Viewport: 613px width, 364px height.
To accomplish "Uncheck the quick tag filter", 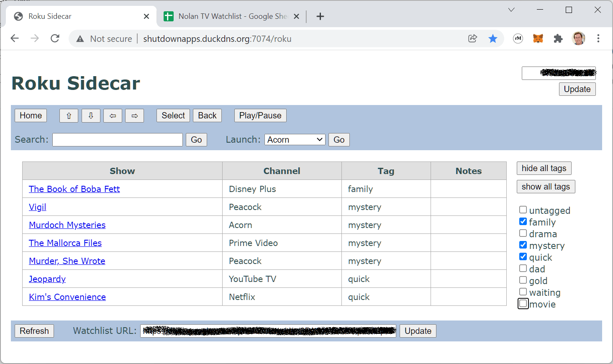I will (x=523, y=256).
